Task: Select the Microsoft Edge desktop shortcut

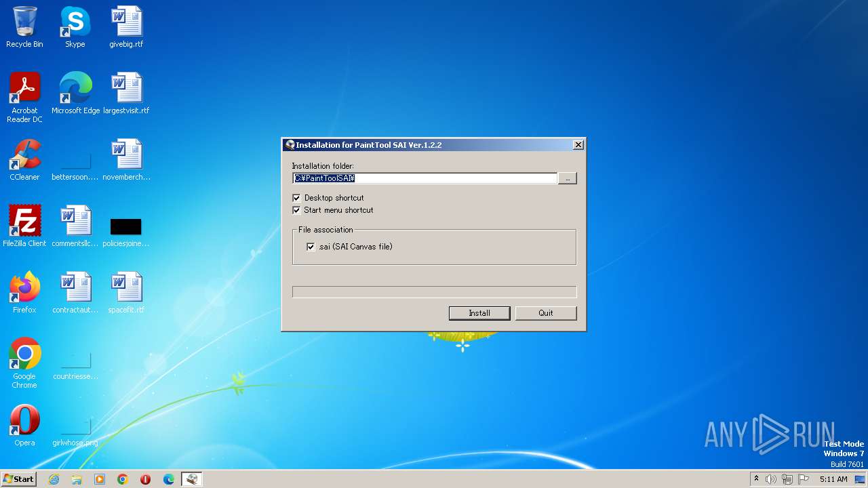Action: click(75, 94)
